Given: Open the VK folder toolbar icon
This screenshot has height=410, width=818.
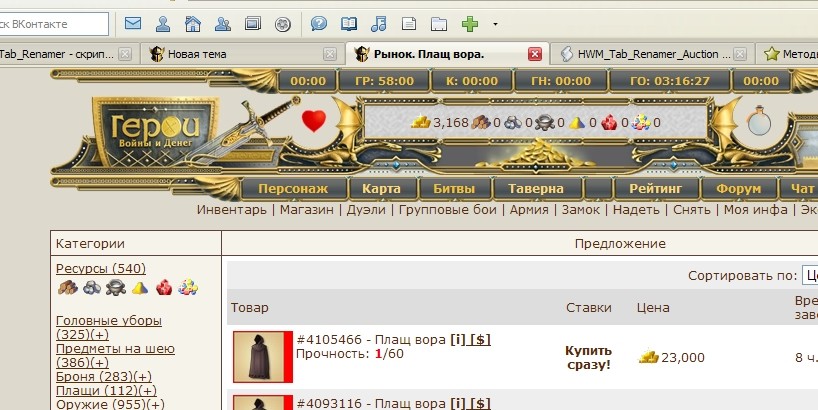Looking at the screenshot, I should tap(439, 24).
